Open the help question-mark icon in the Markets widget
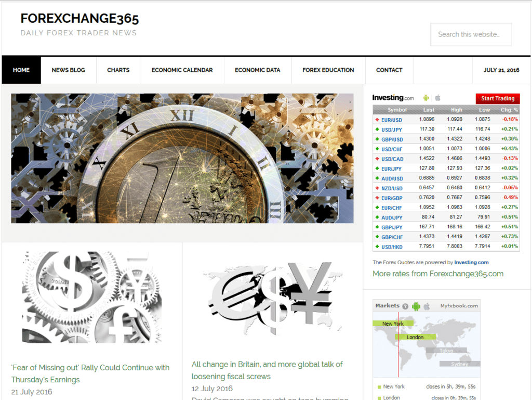The image size is (532, 400). [x=405, y=306]
